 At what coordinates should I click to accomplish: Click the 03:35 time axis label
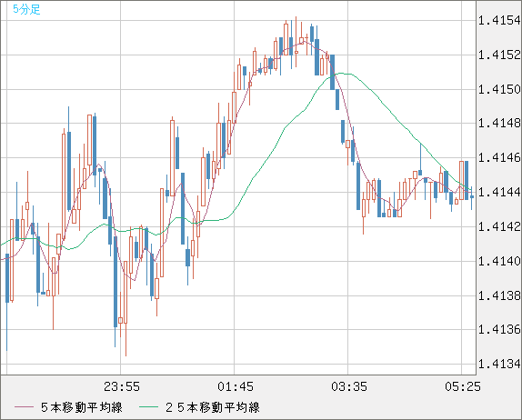(x=349, y=386)
